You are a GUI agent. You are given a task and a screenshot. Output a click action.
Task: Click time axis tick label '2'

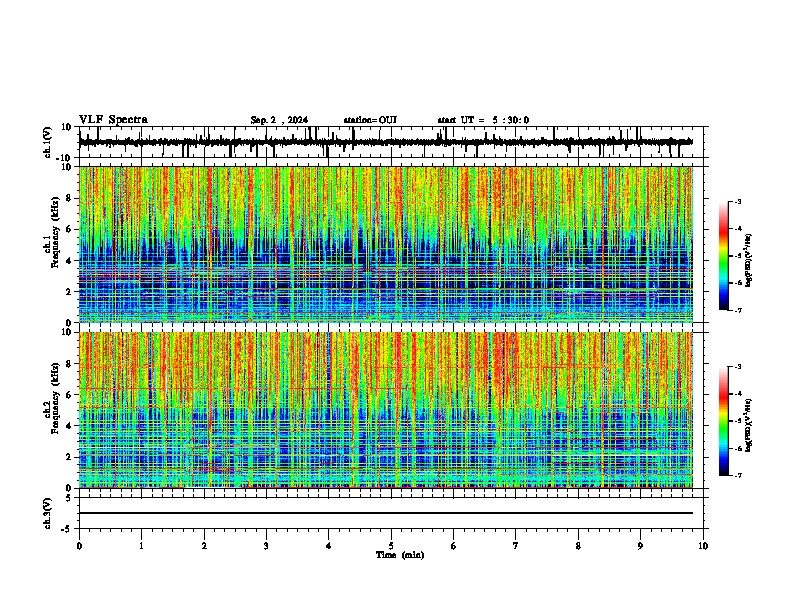204,546
